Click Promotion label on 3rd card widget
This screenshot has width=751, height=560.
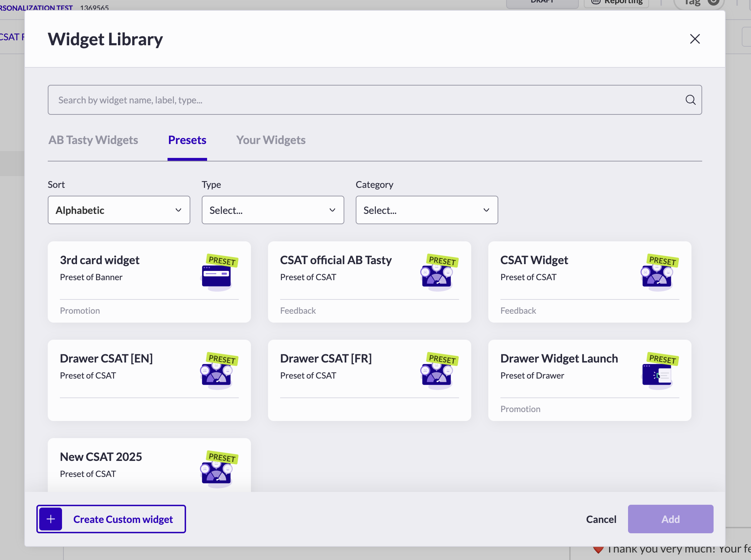80,310
